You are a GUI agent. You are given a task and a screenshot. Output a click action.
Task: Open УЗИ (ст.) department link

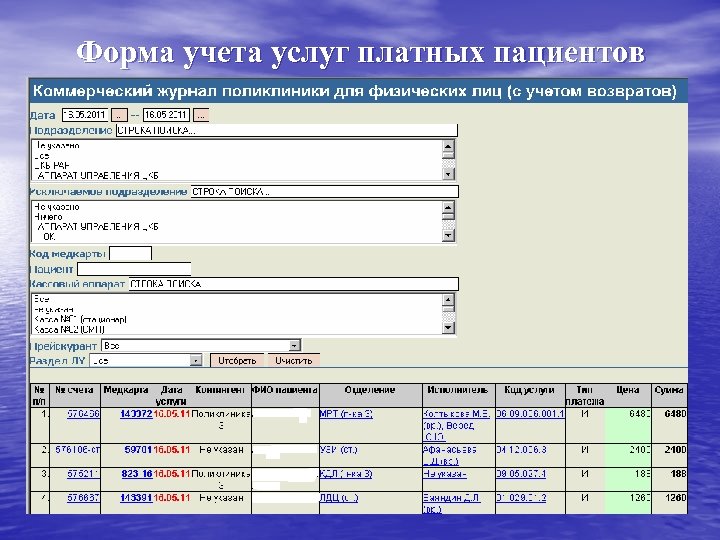coord(338,450)
